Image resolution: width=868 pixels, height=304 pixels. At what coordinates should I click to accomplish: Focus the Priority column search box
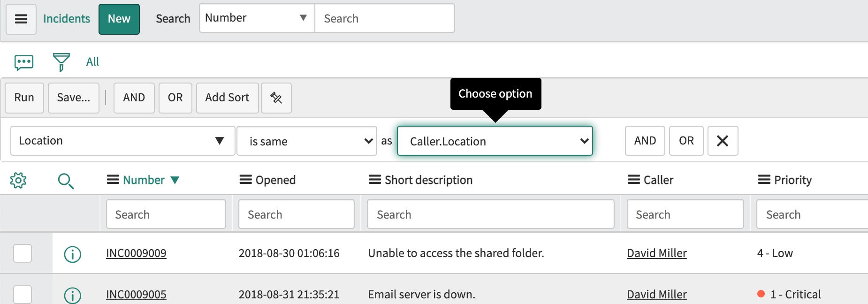(813, 214)
